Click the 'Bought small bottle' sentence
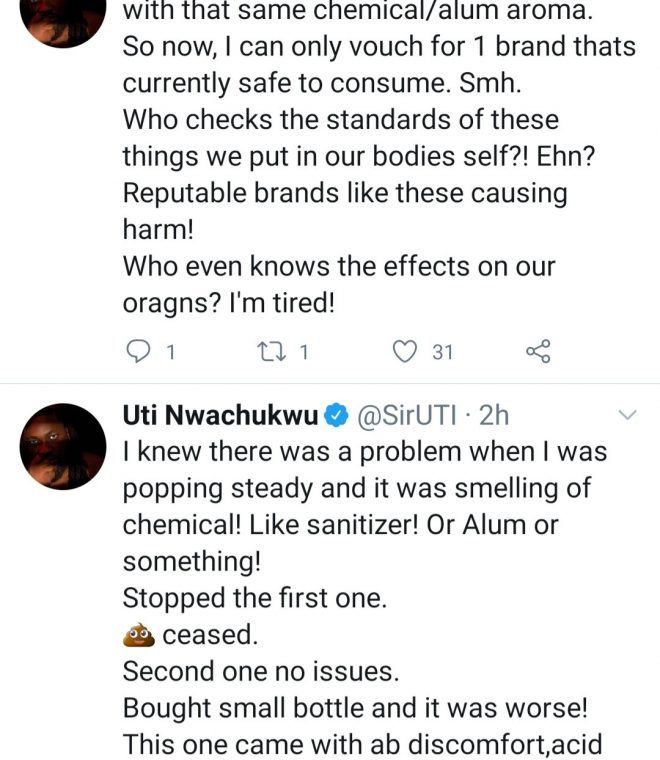The height and width of the screenshot is (760, 660). [355, 708]
